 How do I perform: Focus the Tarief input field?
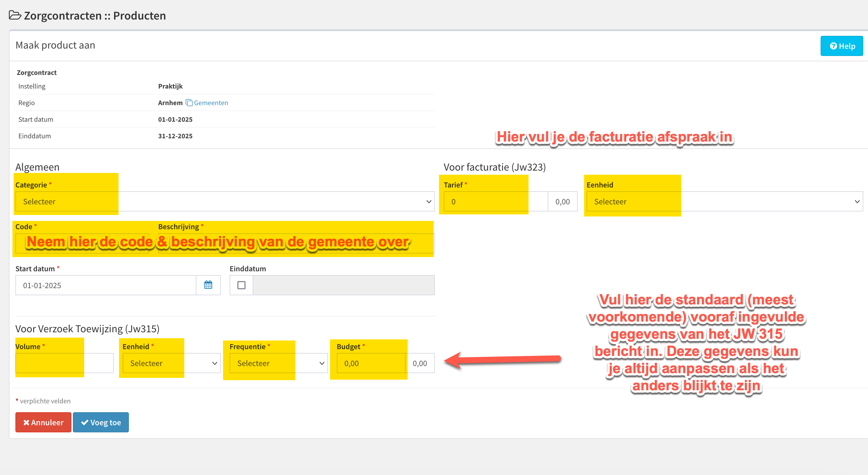tap(496, 201)
